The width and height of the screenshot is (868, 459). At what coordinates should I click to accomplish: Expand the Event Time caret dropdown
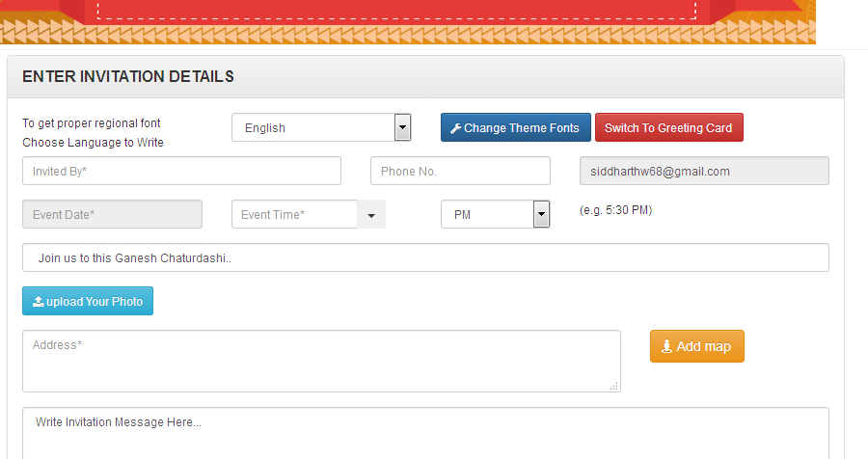[x=371, y=215]
